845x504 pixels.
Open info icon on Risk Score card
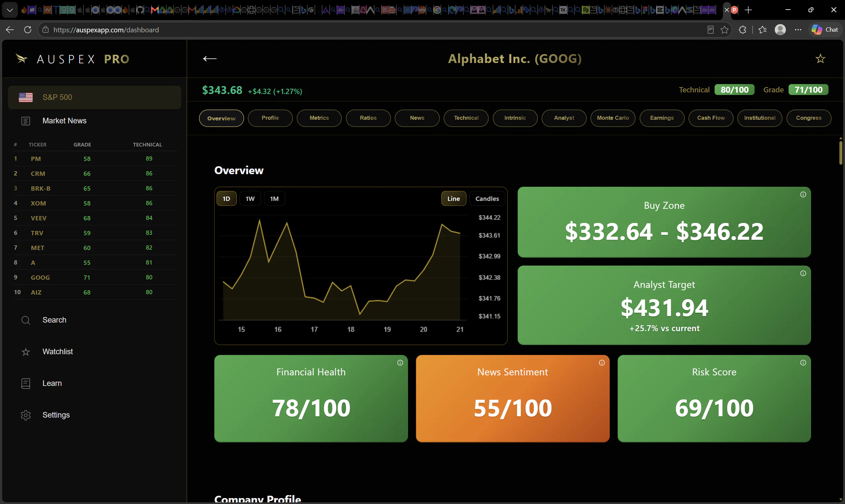tap(803, 363)
